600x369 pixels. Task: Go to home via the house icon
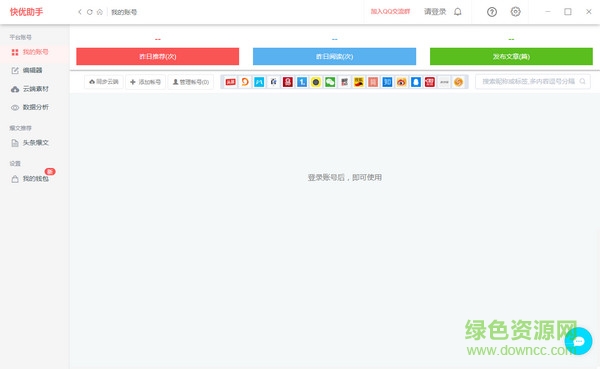99,12
